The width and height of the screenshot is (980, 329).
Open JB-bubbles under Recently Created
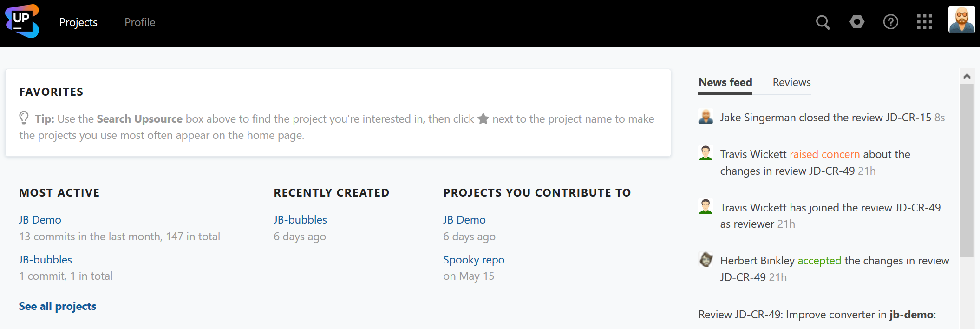[300, 219]
